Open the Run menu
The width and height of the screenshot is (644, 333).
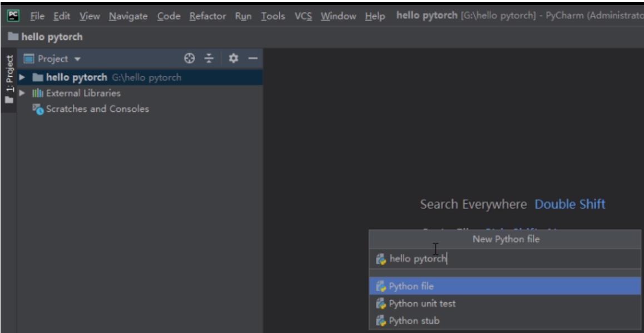click(243, 17)
